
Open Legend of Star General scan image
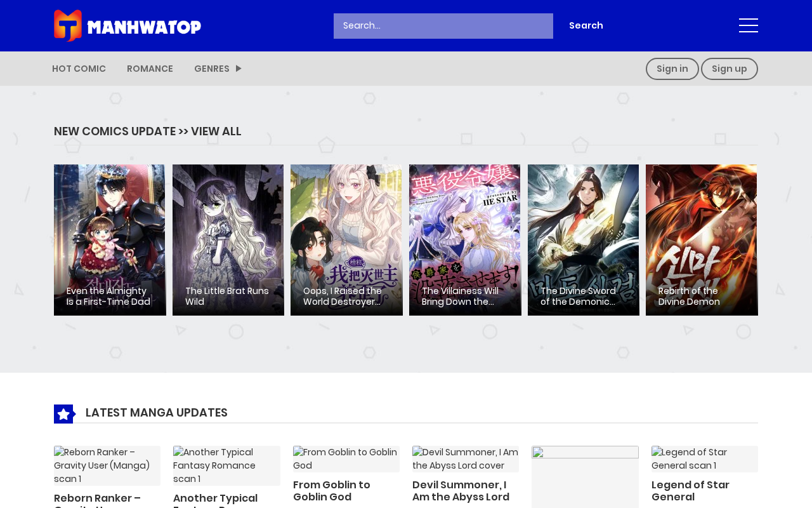[705, 459]
